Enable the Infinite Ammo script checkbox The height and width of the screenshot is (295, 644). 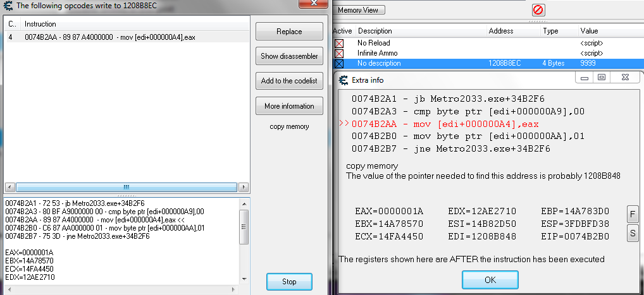338,54
